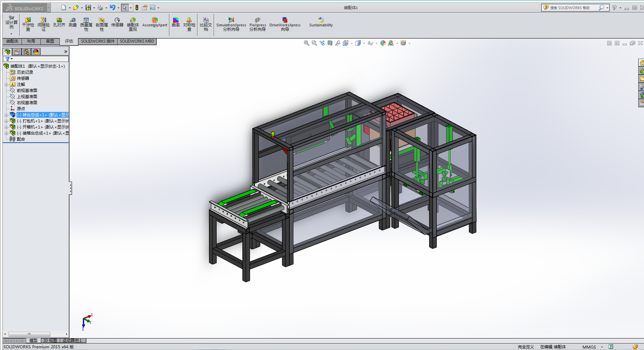Toggle the section view icon in view toolbar
The image size is (644, 350).
pyautogui.click(x=330, y=43)
